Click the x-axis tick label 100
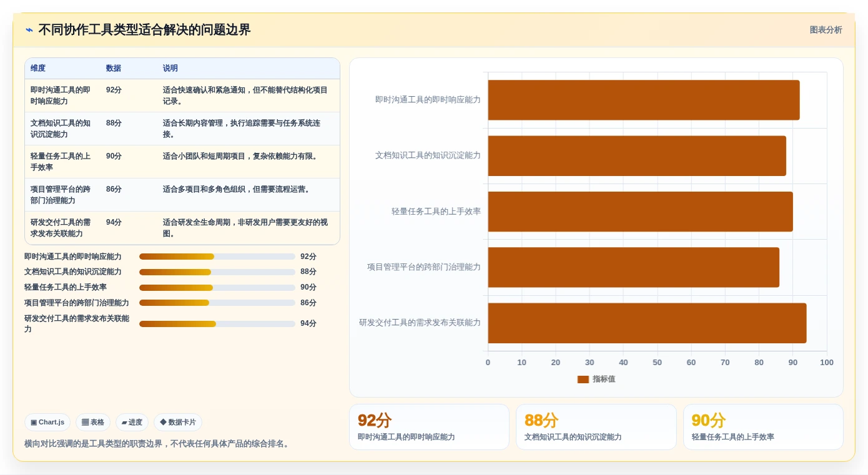 827,363
